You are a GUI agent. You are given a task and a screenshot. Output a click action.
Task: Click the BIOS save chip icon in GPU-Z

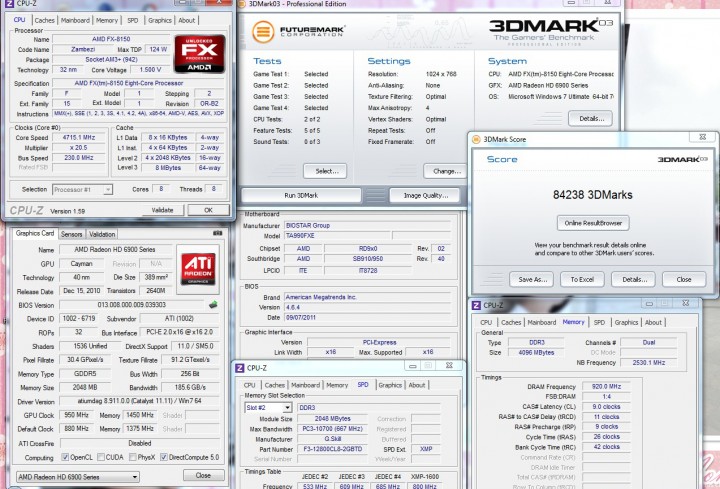[213, 304]
